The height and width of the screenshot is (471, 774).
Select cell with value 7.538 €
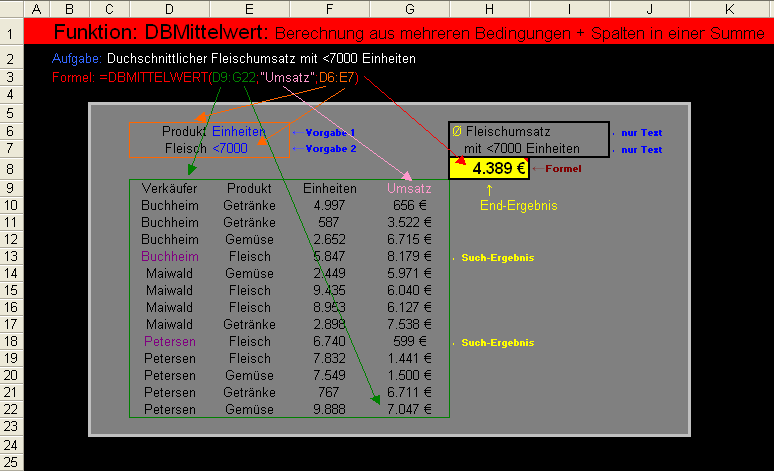tap(409, 324)
